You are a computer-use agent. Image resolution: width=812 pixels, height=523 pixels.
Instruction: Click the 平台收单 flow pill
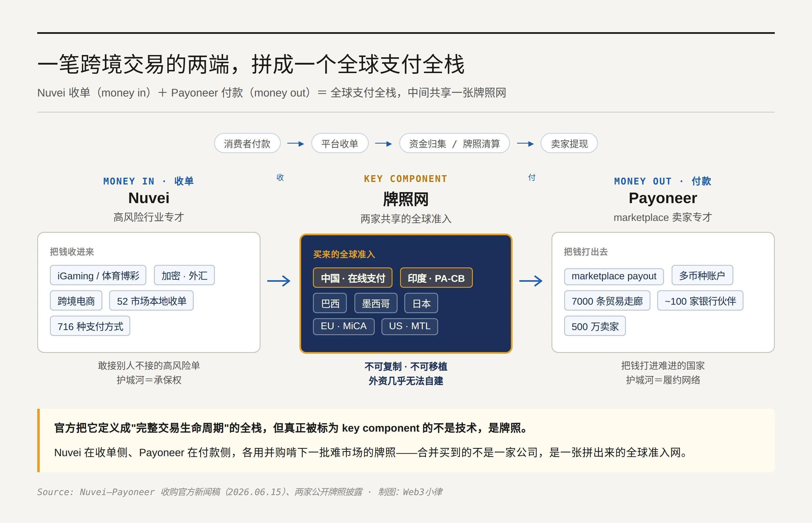(340, 143)
